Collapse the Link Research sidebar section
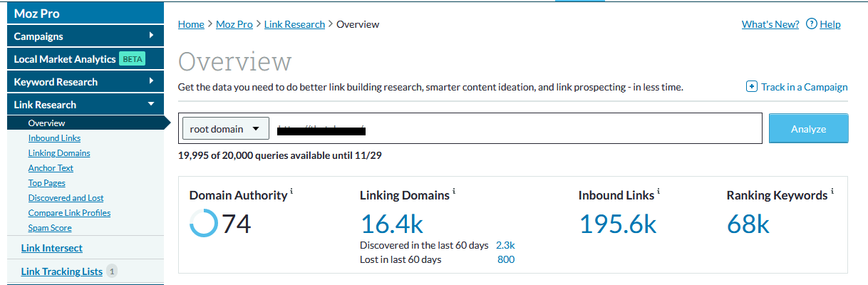Image resolution: width=868 pixels, height=285 pixels. tap(151, 104)
